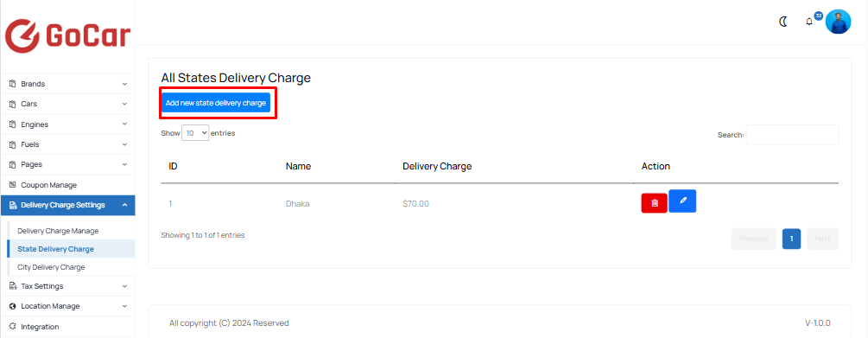Edit the Dhaka delivery charge entry

point(682,201)
